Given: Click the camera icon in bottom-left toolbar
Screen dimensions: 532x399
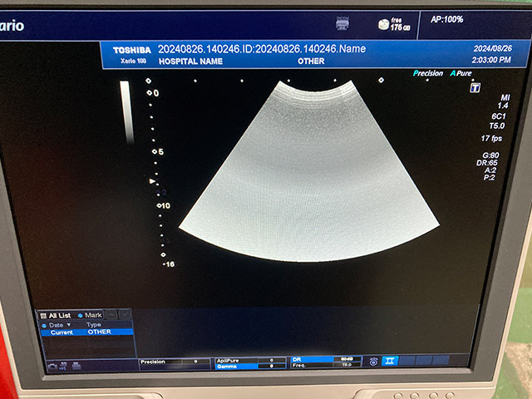Looking at the screenshot, I should click(52, 367).
